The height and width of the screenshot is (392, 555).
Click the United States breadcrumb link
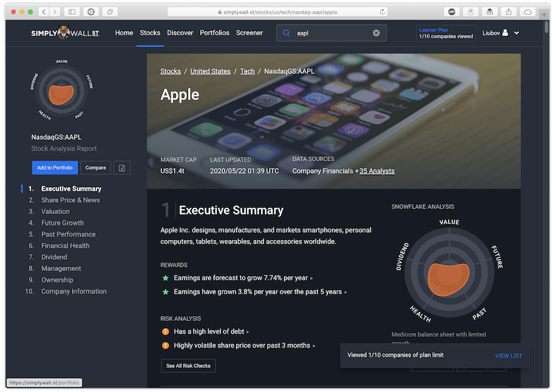tap(211, 71)
